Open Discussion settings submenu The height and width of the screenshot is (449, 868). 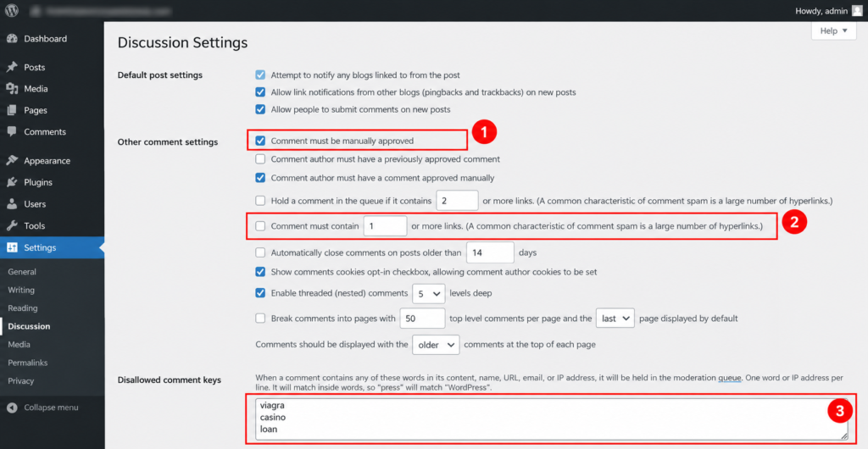click(x=29, y=327)
